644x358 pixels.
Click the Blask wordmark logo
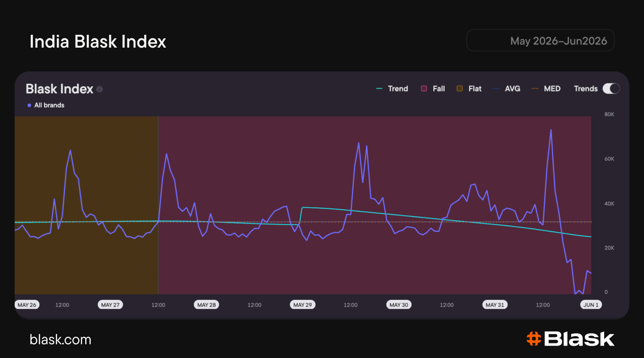(579, 339)
